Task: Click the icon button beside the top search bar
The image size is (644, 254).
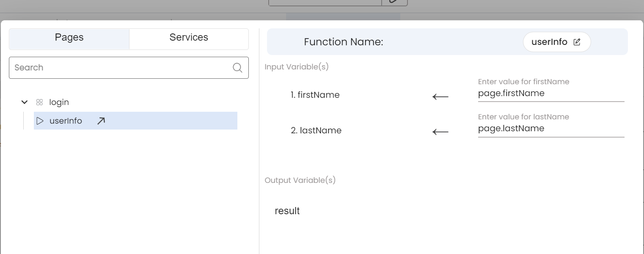Action: (x=394, y=2)
